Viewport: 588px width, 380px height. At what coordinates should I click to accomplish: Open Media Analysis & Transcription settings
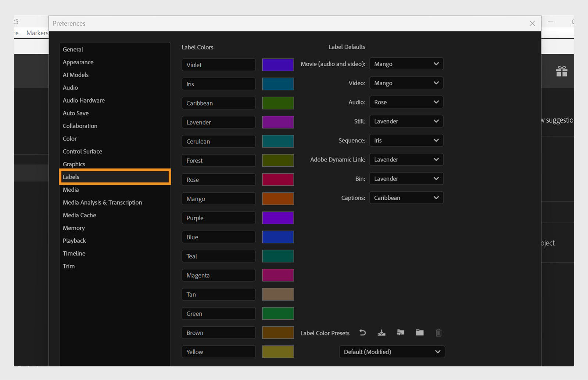[102, 202]
